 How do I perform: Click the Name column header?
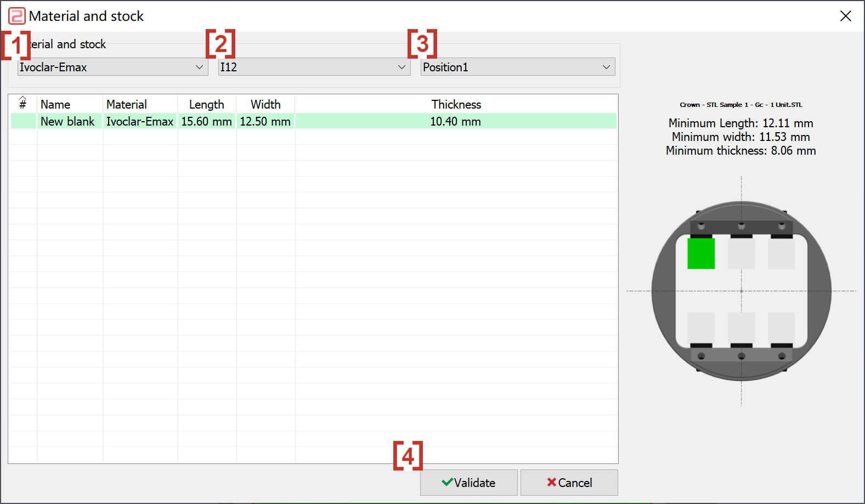coord(70,104)
